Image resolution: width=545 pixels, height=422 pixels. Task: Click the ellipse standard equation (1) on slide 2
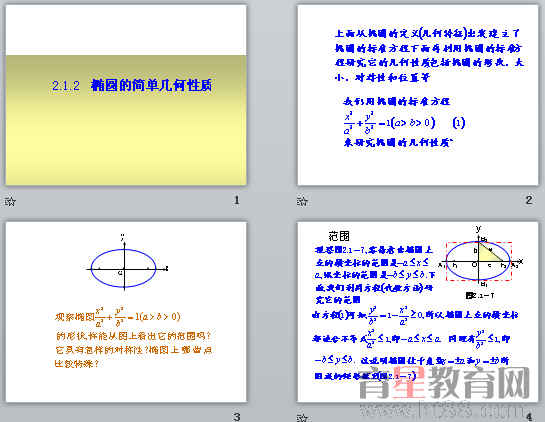coord(404,123)
